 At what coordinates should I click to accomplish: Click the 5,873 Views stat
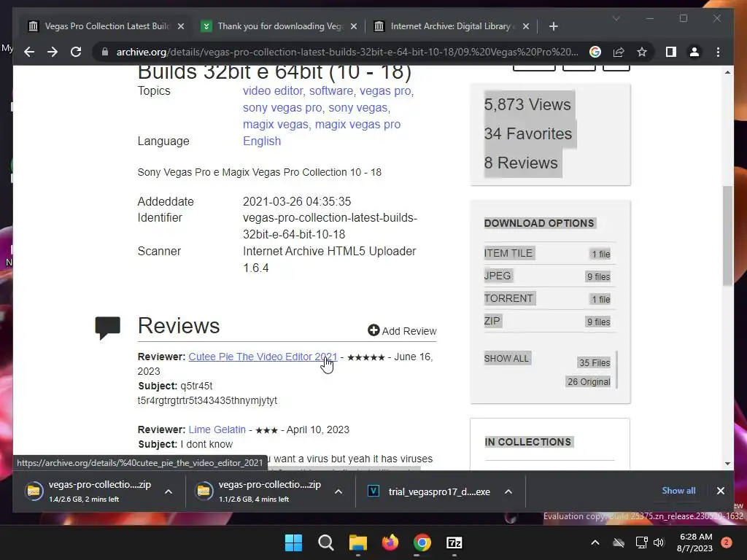527,105
